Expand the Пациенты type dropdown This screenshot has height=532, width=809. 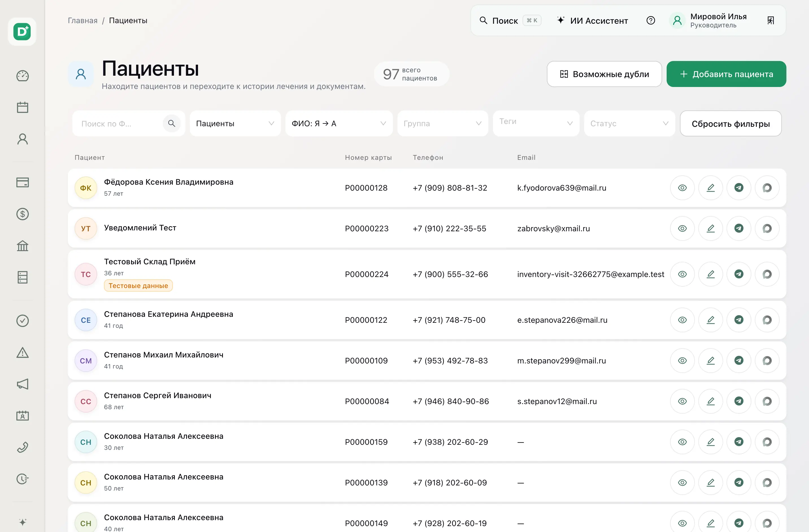point(235,123)
